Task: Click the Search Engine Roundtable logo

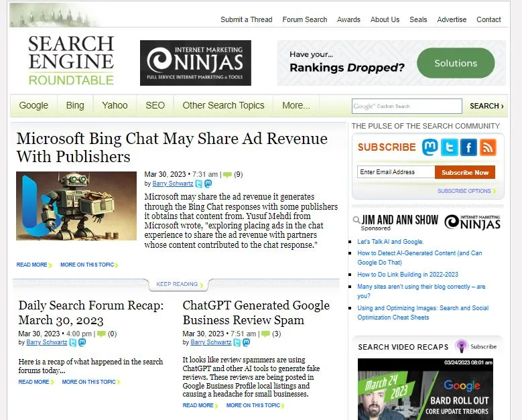Action: [x=71, y=60]
